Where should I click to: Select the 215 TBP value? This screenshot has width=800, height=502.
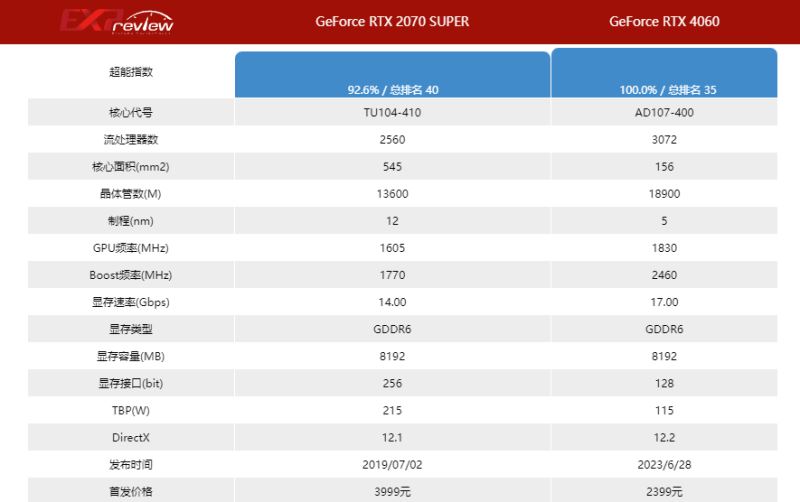pos(392,410)
